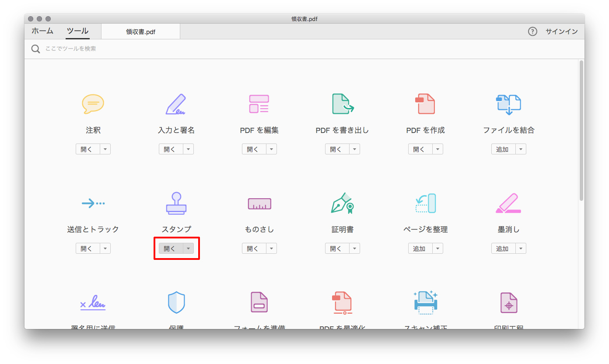Click the Combine Files (ファイルを結合) icon
This screenshot has height=364, width=609.
click(x=508, y=104)
